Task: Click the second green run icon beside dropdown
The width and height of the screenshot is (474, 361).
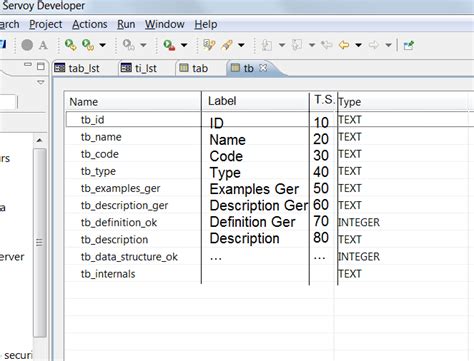Action: pos(88,45)
